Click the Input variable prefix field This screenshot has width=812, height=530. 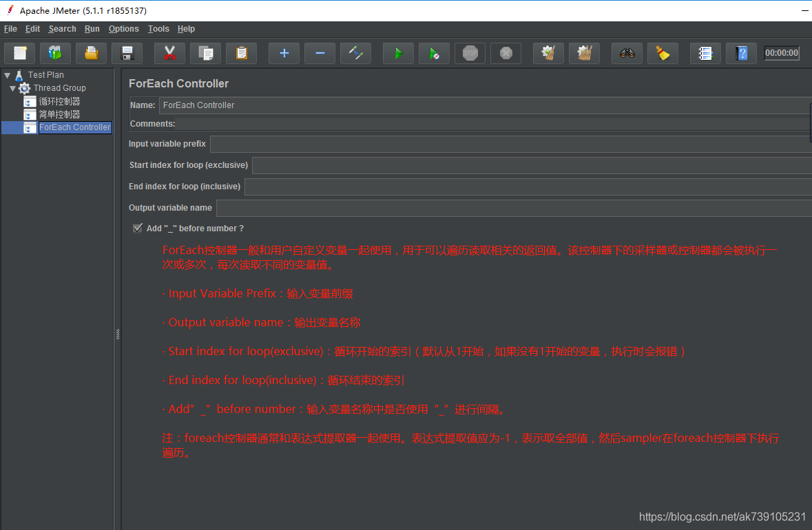(x=511, y=144)
